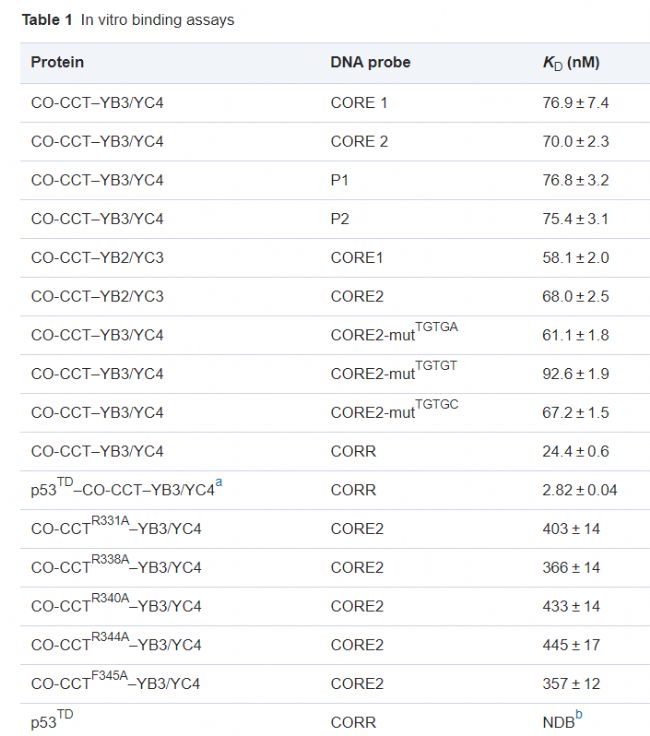The image size is (650, 736).
Task: Select the CORE 1 probe cell
Action: [x=359, y=103]
